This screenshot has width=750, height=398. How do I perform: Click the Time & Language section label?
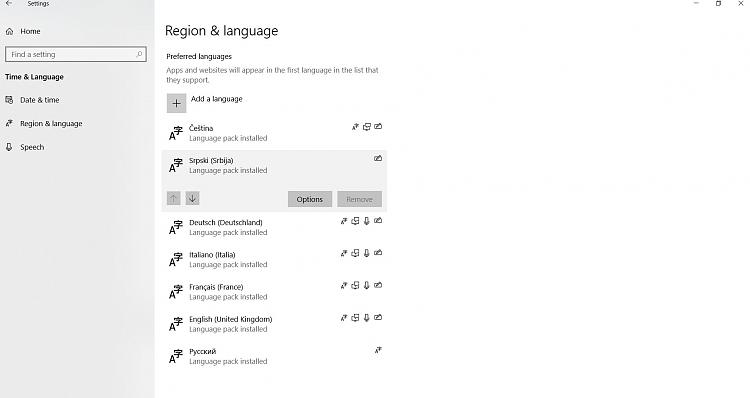[34, 77]
